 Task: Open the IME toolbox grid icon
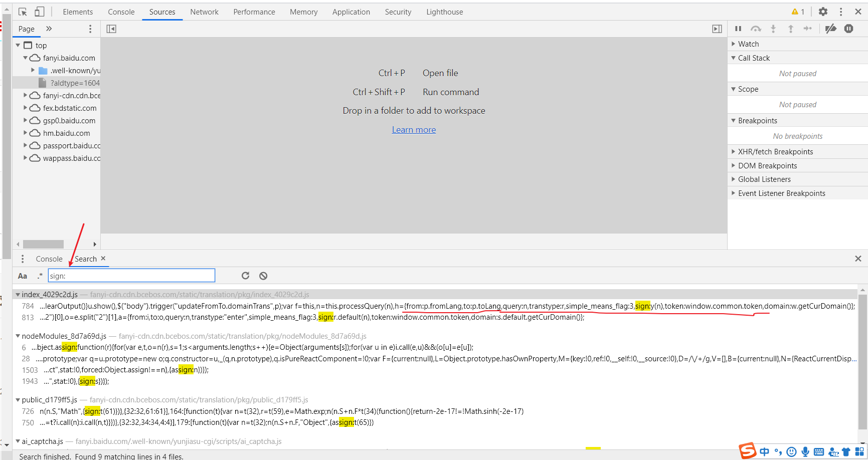coord(859,451)
